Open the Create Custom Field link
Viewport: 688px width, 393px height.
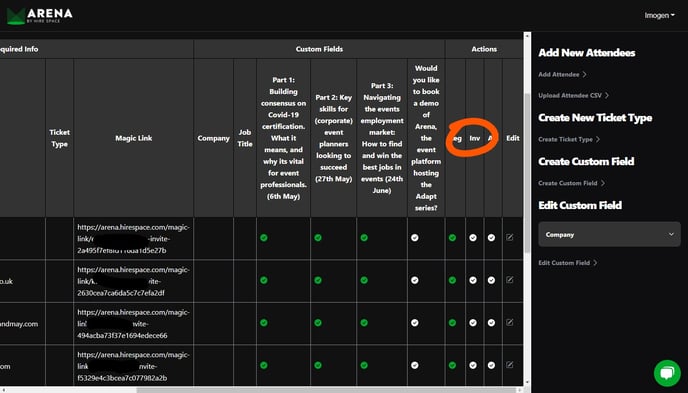click(571, 183)
